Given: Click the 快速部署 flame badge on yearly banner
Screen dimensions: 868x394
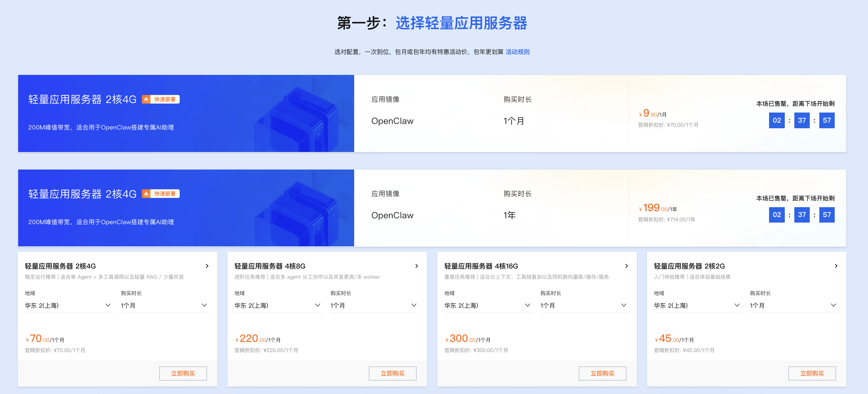Looking at the screenshot, I should pos(161,194).
